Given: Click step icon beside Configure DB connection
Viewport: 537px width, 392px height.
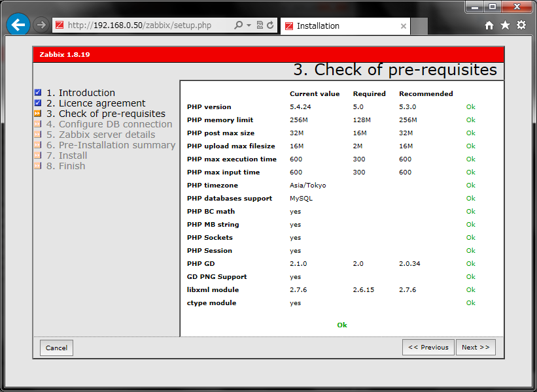Looking at the screenshot, I should tap(38, 124).
